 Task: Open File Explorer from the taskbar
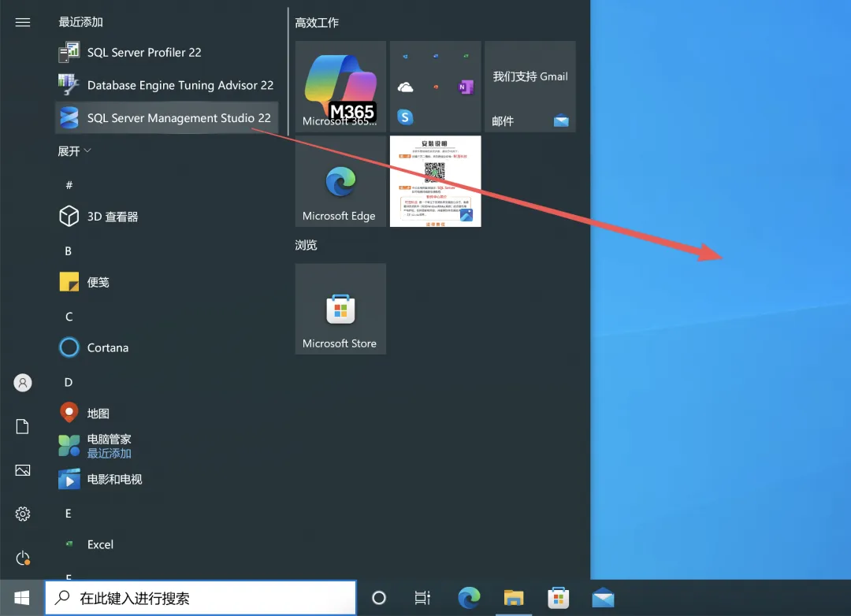[514, 598]
